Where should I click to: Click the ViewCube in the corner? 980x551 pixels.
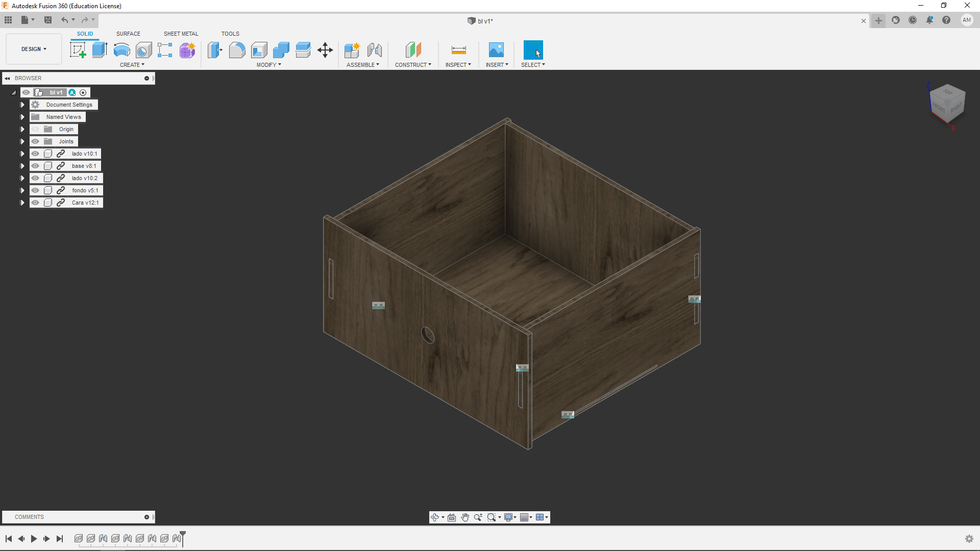point(947,104)
